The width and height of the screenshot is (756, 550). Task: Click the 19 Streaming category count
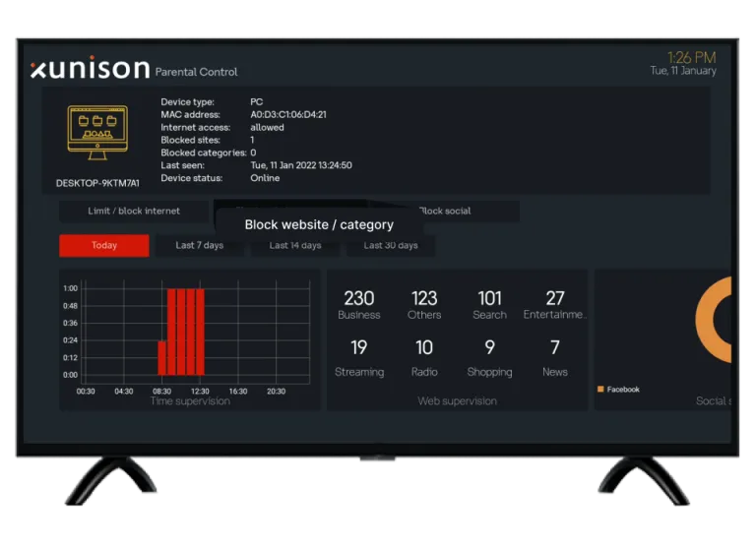[x=359, y=358]
